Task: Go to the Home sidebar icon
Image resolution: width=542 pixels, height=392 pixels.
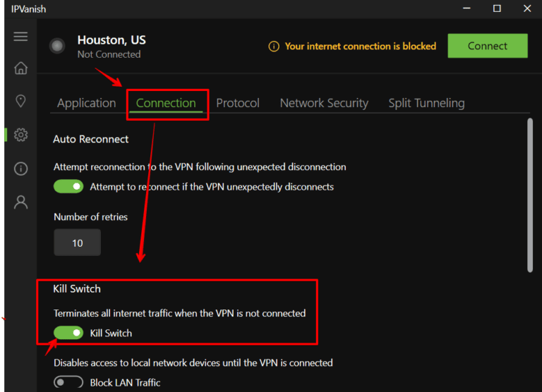Action: click(20, 68)
